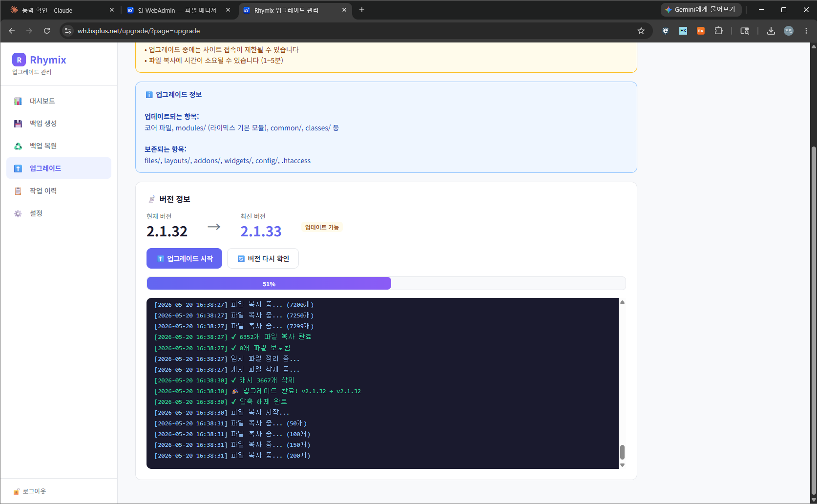Click the 백업 생성 floppy disk icon
This screenshot has height=504, width=817.
tap(18, 124)
